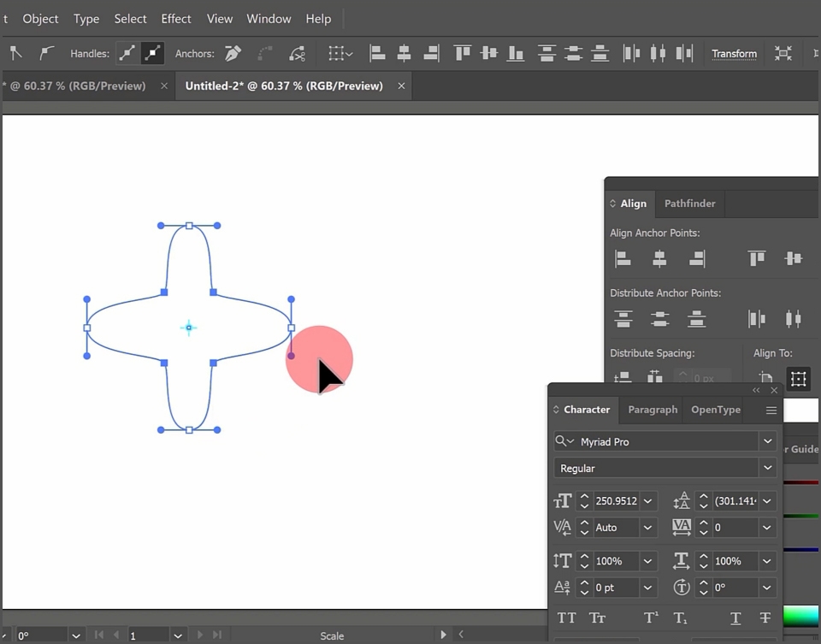Image resolution: width=821 pixels, height=644 pixels.
Task: Click horizontal align center in control bar
Action: [x=404, y=53]
